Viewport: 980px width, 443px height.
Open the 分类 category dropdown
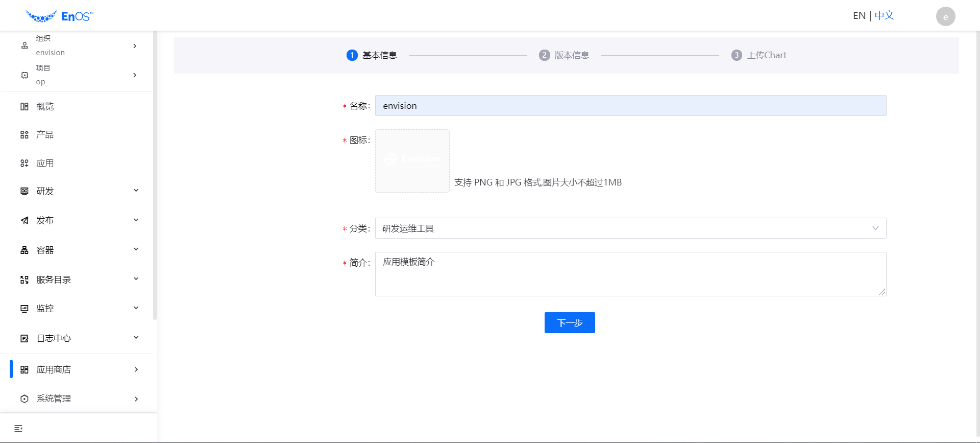pos(630,228)
